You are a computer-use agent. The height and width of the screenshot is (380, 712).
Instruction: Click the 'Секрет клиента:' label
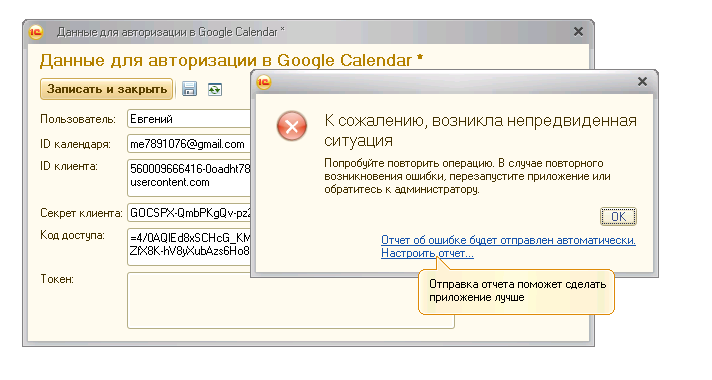81,213
